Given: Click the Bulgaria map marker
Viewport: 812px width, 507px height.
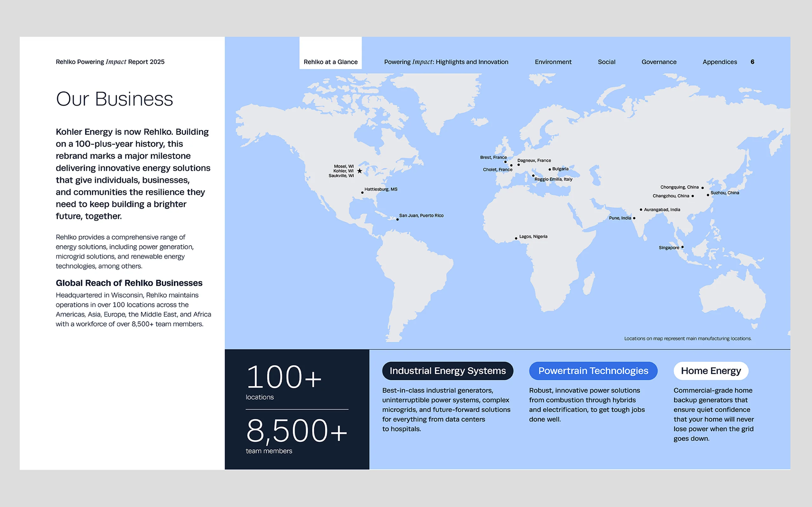Looking at the screenshot, I should (550, 169).
